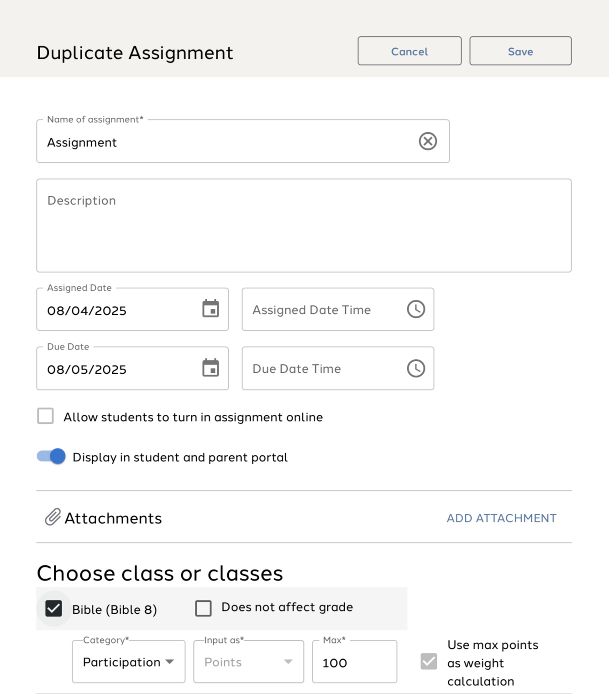Check Allow students to turn in online
Viewport: 609px width, 700px height.
click(x=46, y=416)
